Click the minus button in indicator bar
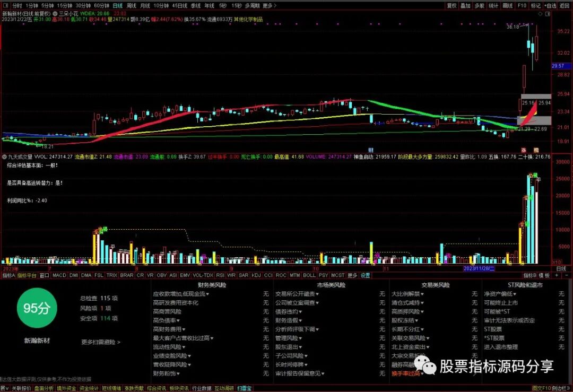The image size is (573, 392). pos(567,275)
